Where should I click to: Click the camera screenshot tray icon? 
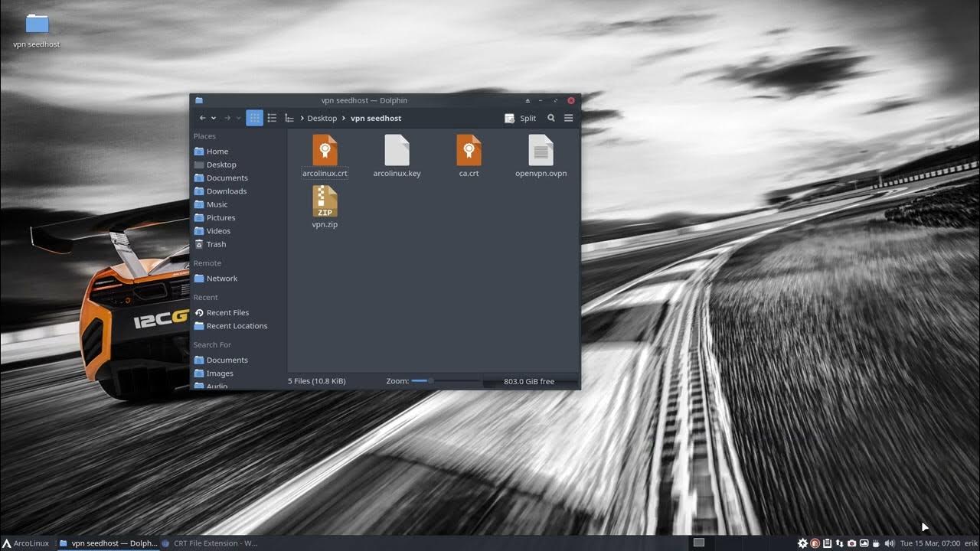(x=852, y=543)
